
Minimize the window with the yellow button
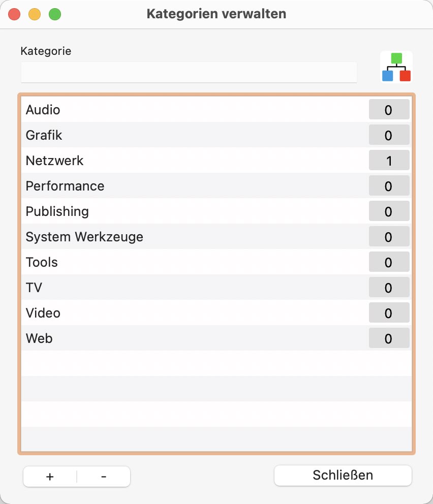[x=35, y=14]
